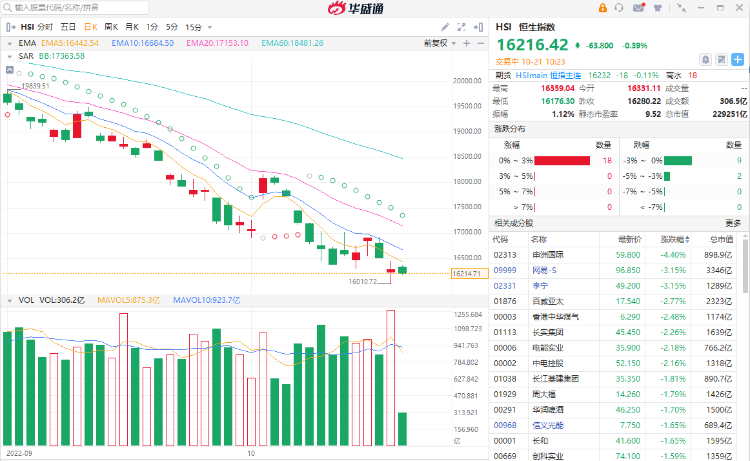Open 网易-S stock link
Screen dimensions: 750x461
(544, 270)
